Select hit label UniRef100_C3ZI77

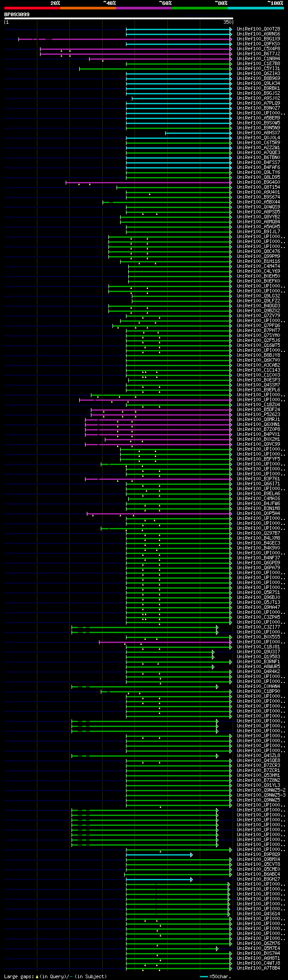(258, 627)
